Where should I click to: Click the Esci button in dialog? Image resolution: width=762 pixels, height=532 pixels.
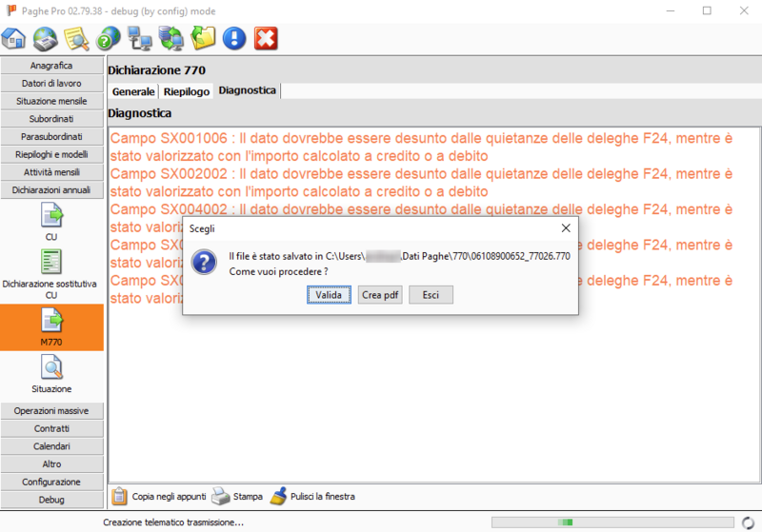(431, 295)
